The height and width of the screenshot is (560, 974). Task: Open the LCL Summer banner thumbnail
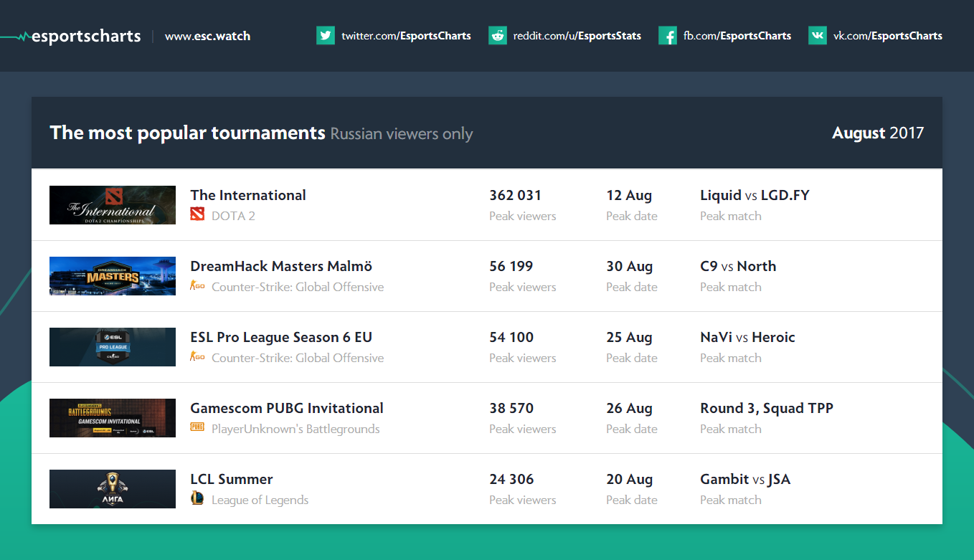113,489
